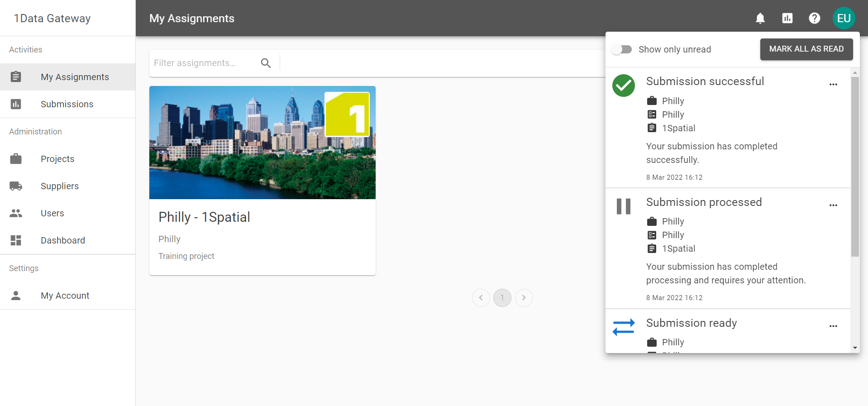868x406 pixels.
Task: Click the submissions chart icon in header
Action: (787, 18)
